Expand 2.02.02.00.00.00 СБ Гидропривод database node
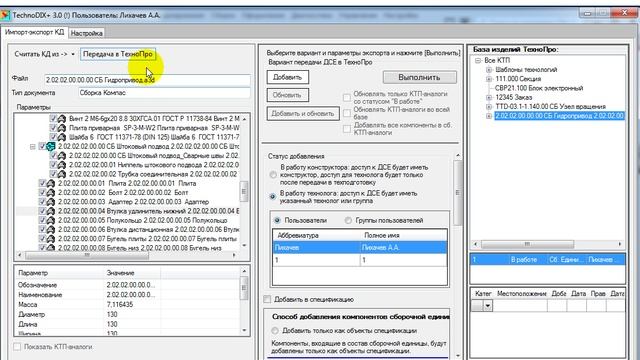 point(489,116)
